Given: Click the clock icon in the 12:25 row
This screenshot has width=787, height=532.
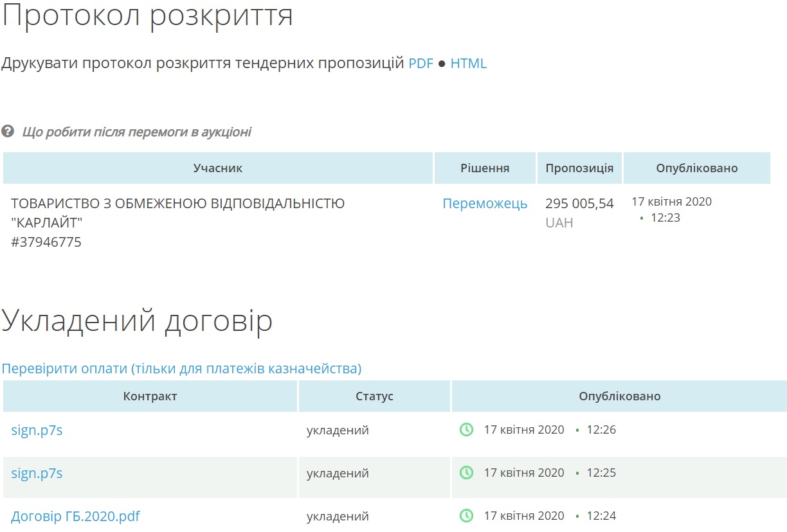Looking at the screenshot, I should tap(466, 472).
